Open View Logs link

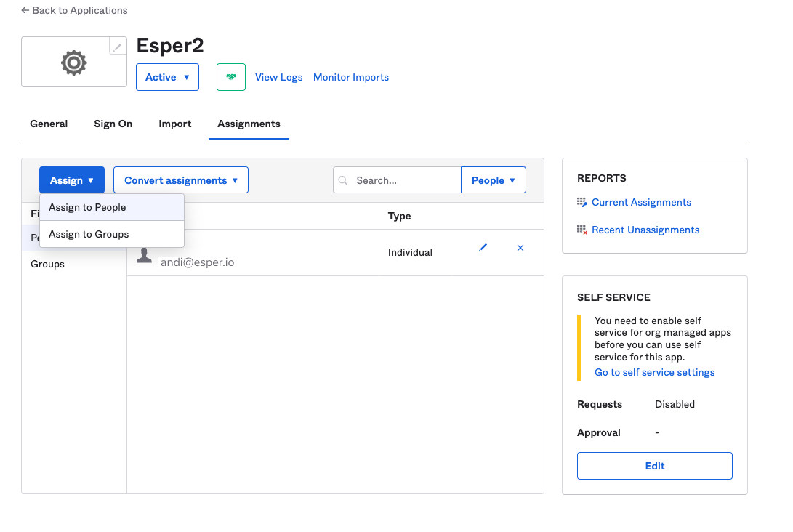pos(278,77)
